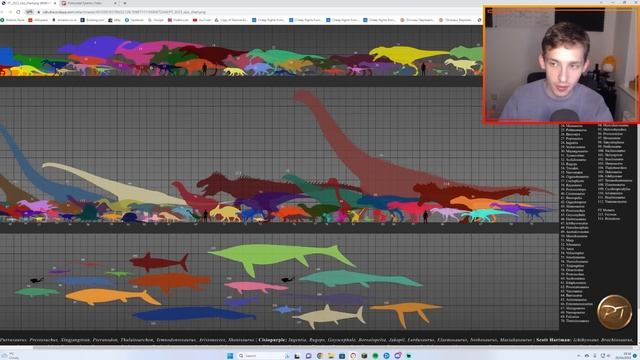Open the Amazon.co.uk bookmark

(x=64, y=20)
